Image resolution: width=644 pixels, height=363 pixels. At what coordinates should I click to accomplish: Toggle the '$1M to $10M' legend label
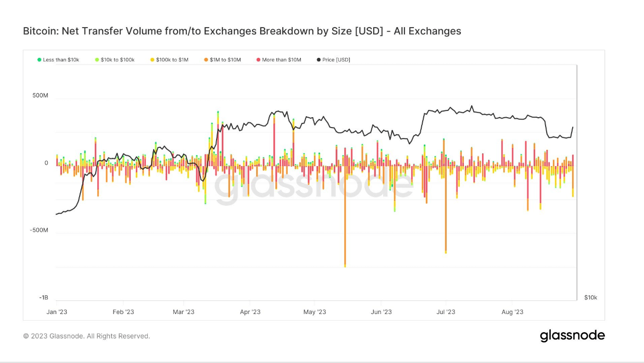point(225,60)
